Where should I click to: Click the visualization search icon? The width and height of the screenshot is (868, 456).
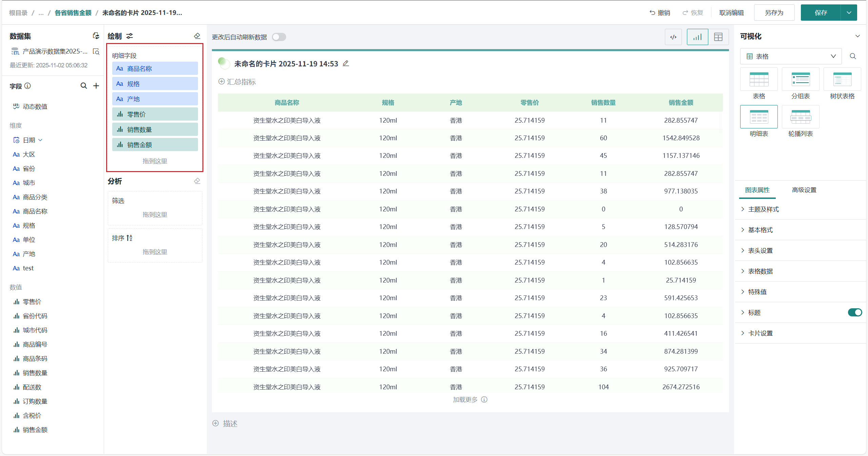point(853,56)
